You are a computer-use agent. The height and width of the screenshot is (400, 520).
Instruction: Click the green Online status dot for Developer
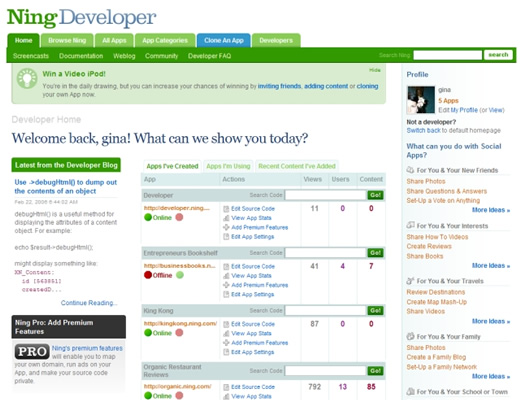point(148,217)
